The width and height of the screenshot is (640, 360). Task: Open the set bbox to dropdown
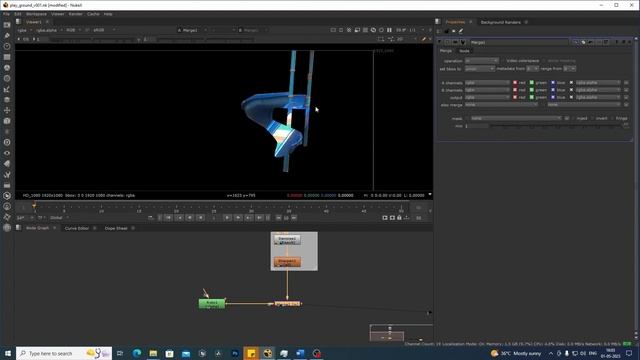click(x=480, y=69)
